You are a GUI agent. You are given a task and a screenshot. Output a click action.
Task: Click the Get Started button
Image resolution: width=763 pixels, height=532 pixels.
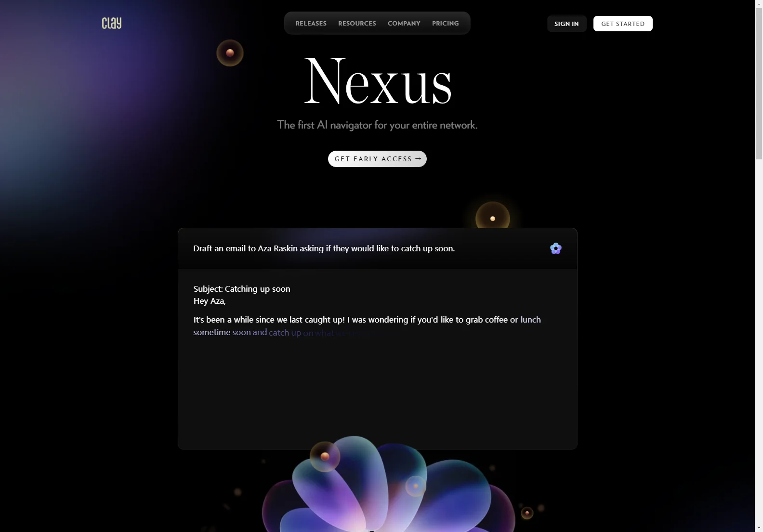[x=623, y=24]
